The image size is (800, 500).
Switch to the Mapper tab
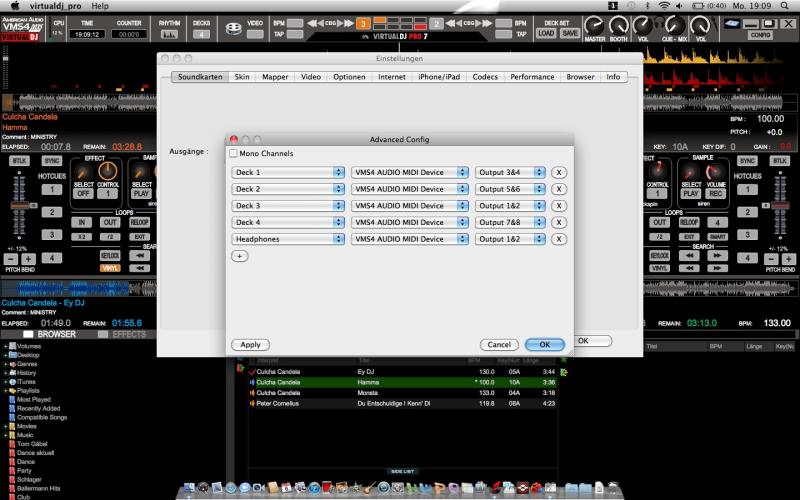tap(275, 77)
